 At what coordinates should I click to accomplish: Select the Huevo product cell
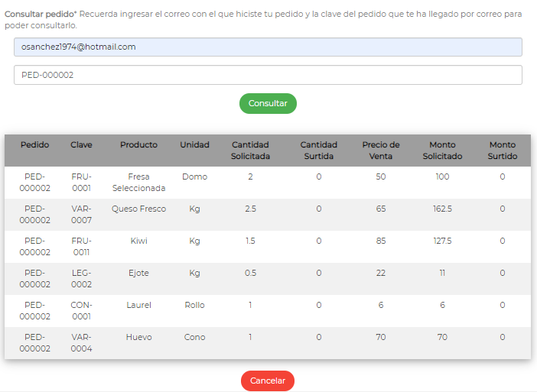click(138, 337)
